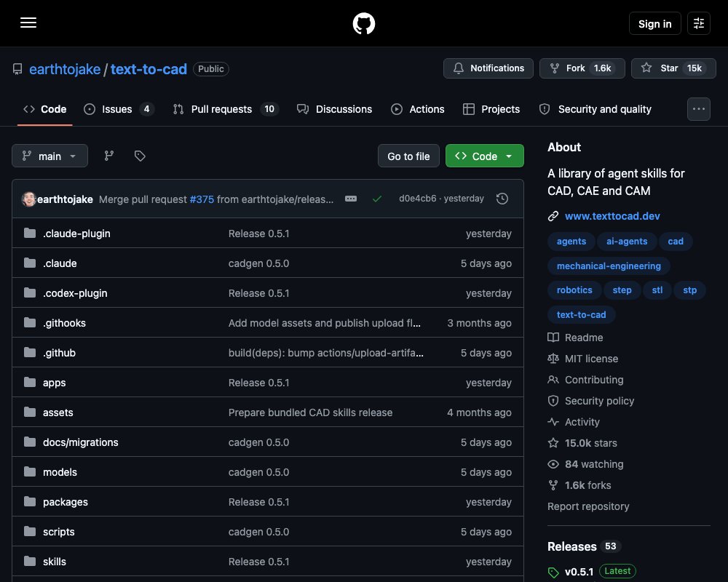Switch to the Code tab
This screenshot has width=728, height=582.
[45, 109]
